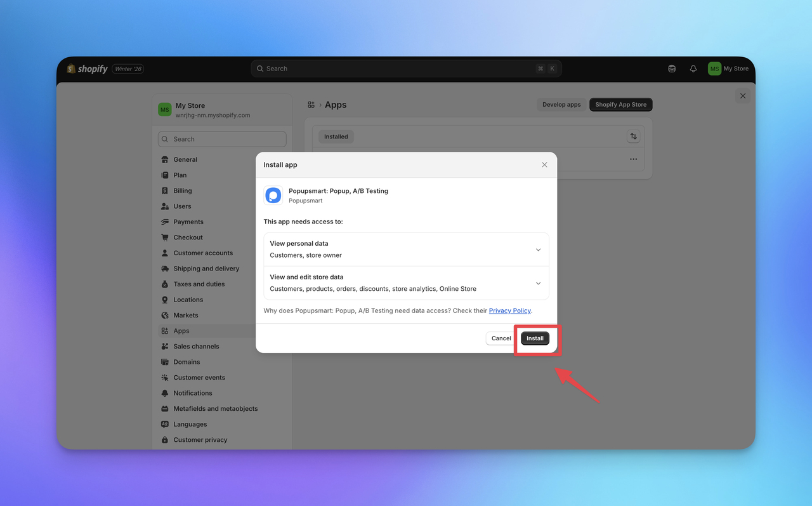Click the Popupsmart app logo
This screenshot has width=812, height=506.
click(x=273, y=196)
